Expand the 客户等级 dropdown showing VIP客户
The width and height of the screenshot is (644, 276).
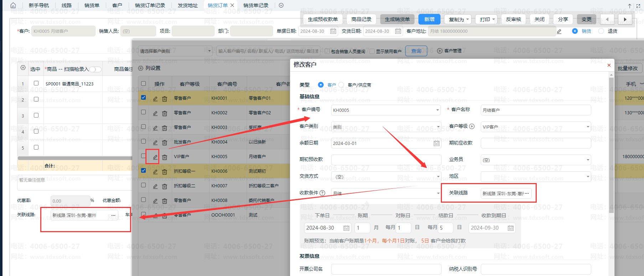pyautogui.click(x=587, y=127)
